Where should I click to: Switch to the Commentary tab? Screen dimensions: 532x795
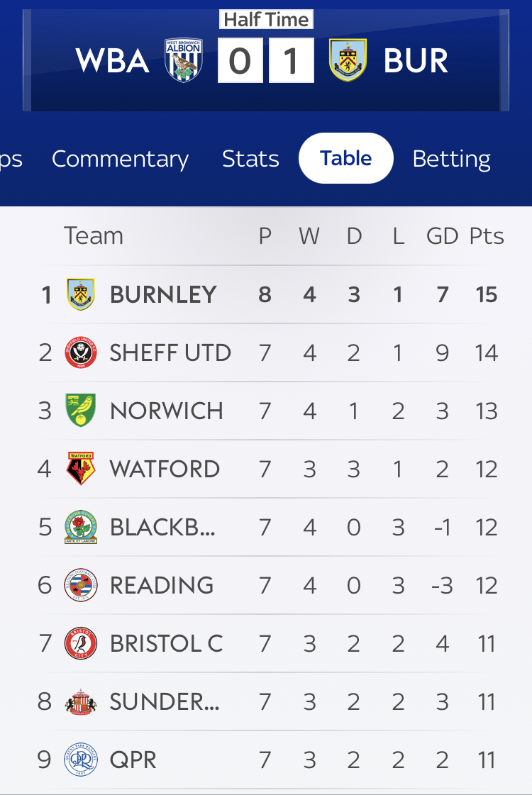pos(120,159)
